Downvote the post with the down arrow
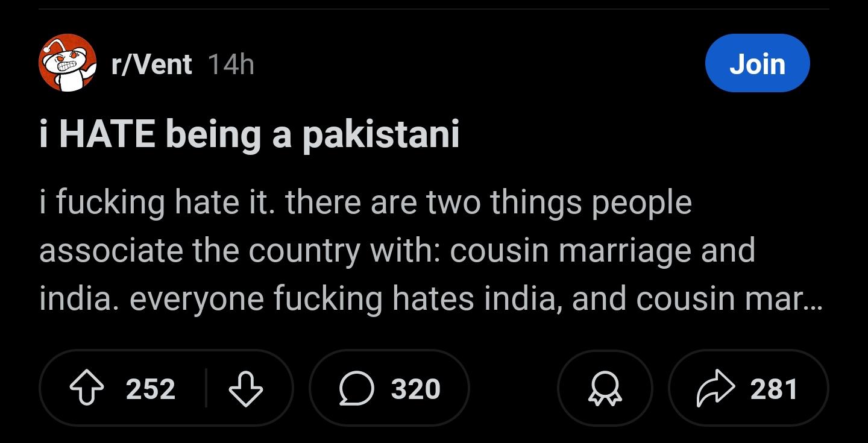The height and width of the screenshot is (443, 868). tap(246, 388)
